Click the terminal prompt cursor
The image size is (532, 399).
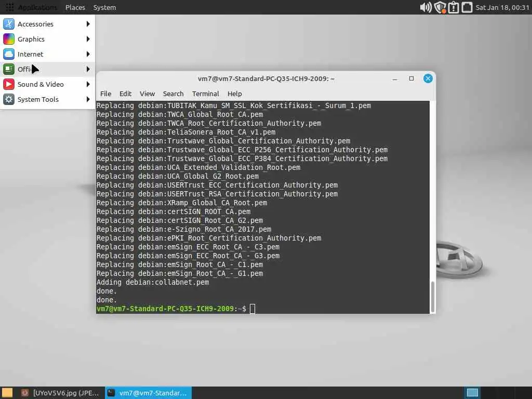pos(252,309)
